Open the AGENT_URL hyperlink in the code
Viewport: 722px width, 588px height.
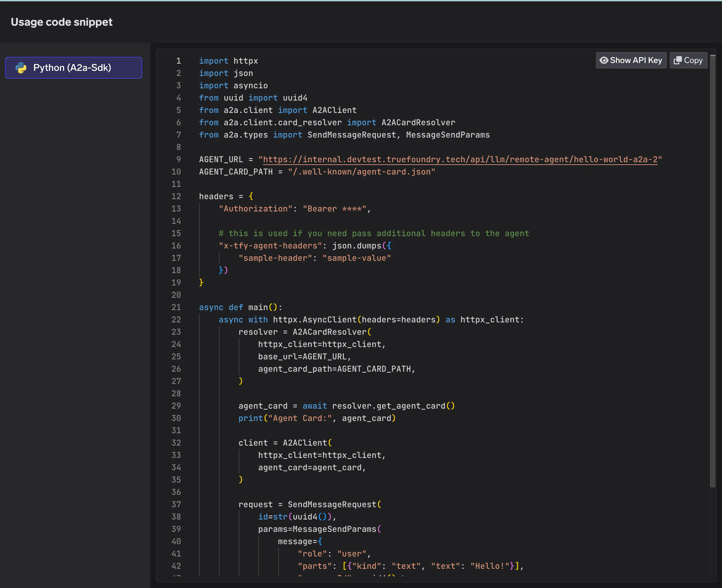click(x=460, y=159)
